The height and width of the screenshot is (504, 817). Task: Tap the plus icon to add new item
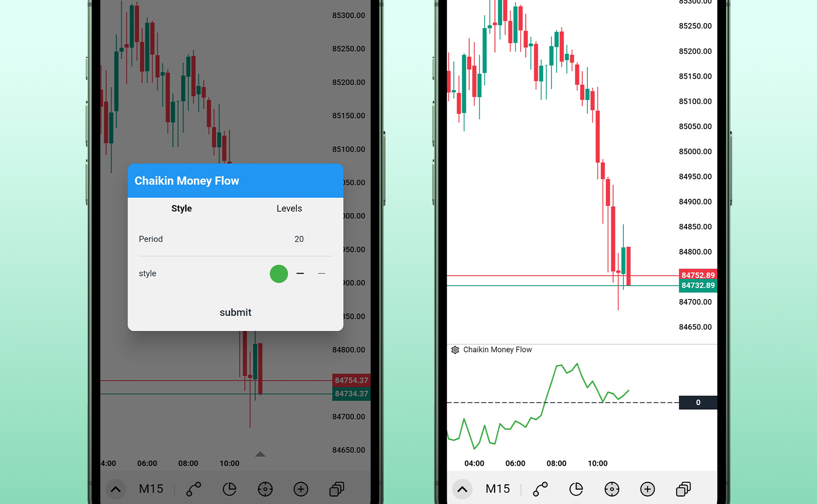click(301, 489)
